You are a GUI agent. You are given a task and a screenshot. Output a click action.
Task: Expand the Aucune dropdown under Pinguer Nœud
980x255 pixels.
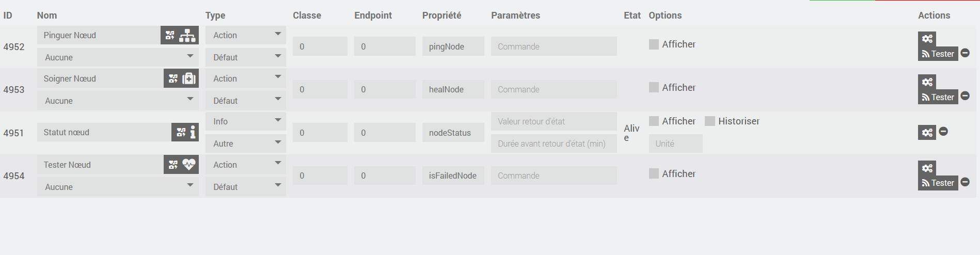pyautogui.click(x=118, y=57)
